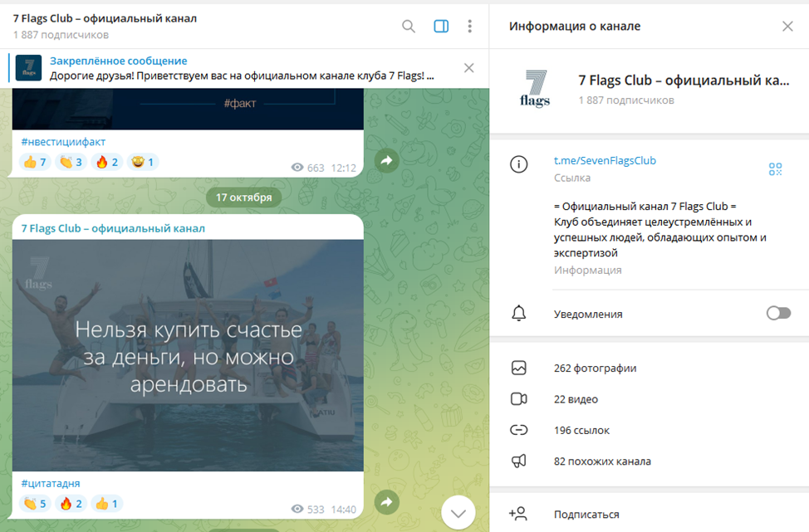Screen dimensions: 809x532
Task: Show the QR code for the channel link
Action: [x=775, y=169]
